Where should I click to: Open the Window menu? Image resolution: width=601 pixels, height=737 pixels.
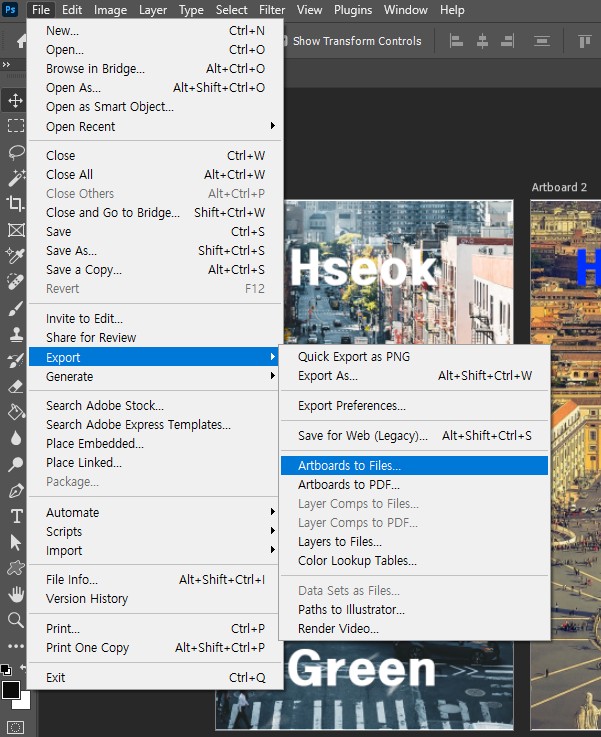[x=406, y=10]
